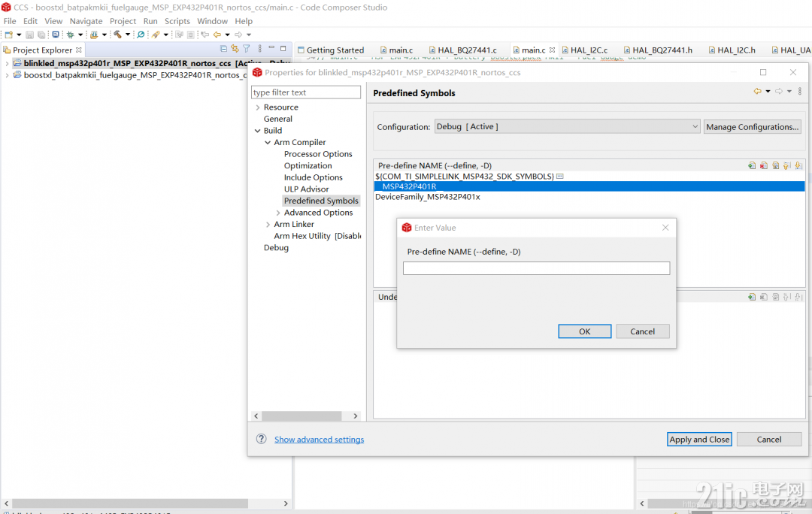Click Show advanced settings link
The width and height of the screenshot is (812, 514).
pyautogui.click(x=319, y=440)
